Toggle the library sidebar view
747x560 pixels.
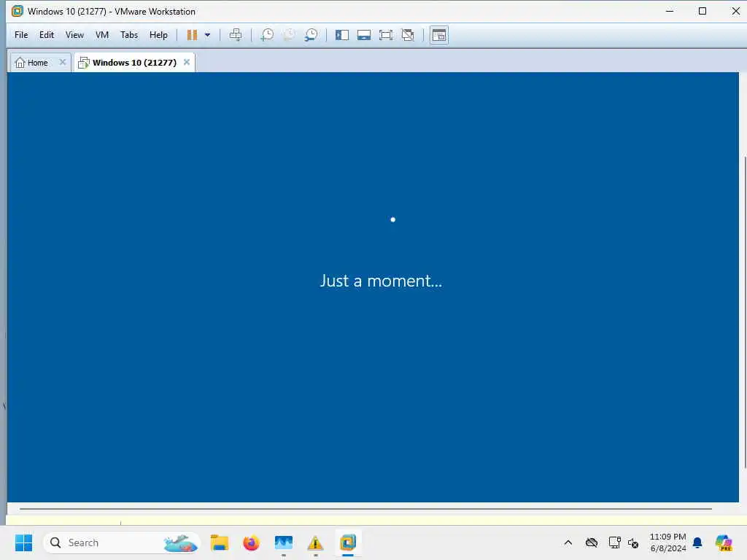click(x=341, y=35)
